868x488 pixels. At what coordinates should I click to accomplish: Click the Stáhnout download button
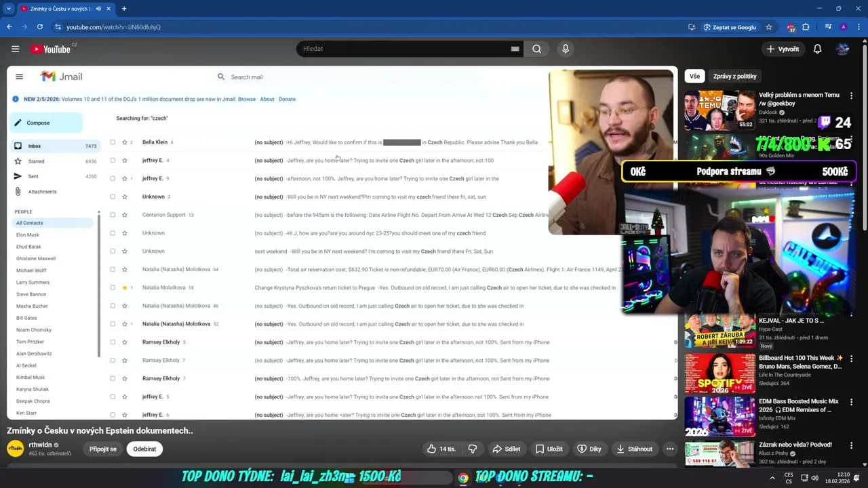pyautogui.click(x=634, y=449)
